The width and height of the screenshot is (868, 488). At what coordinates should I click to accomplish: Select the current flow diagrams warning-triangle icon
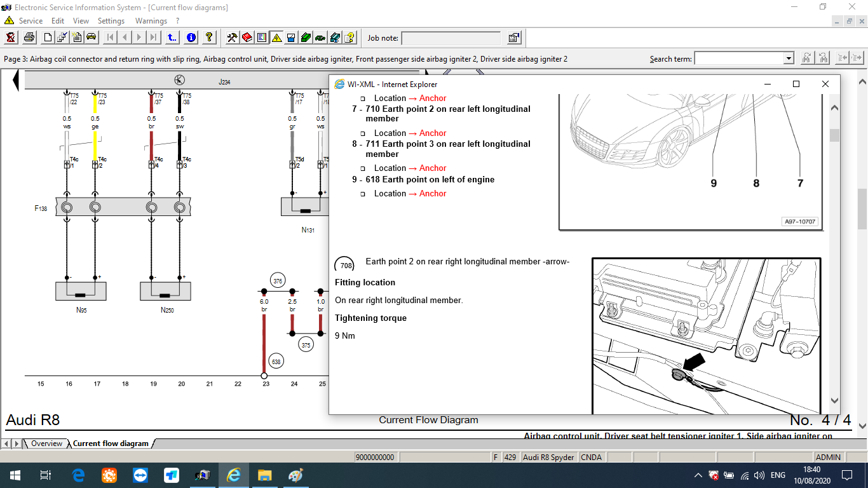pos(276,37)
